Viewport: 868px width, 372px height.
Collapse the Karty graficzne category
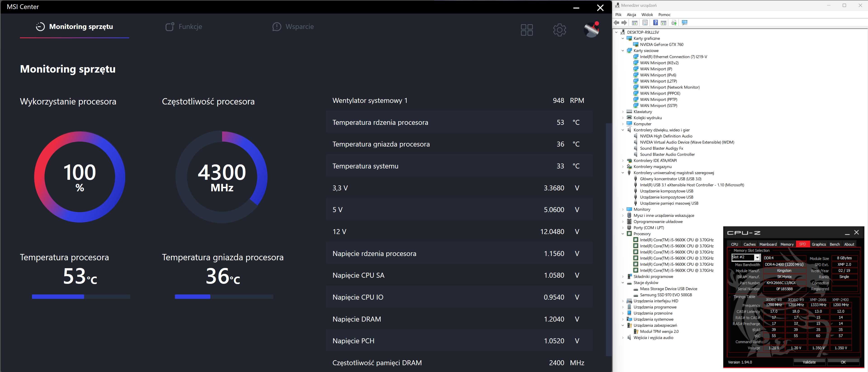click(623, 38)
